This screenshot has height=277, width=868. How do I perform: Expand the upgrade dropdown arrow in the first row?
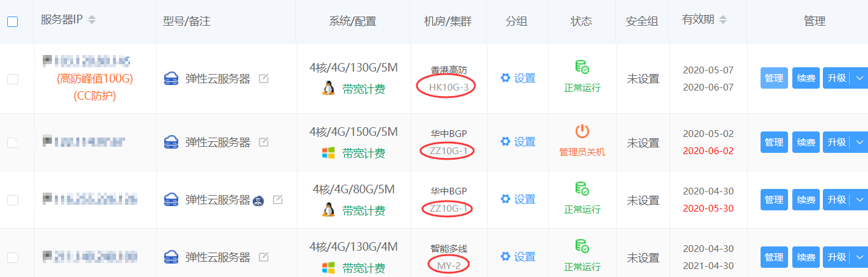coord(859,78)
